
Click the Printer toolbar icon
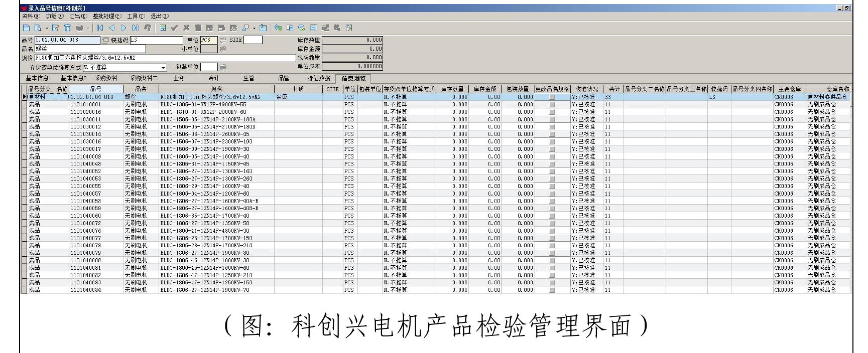click(79, 28)
